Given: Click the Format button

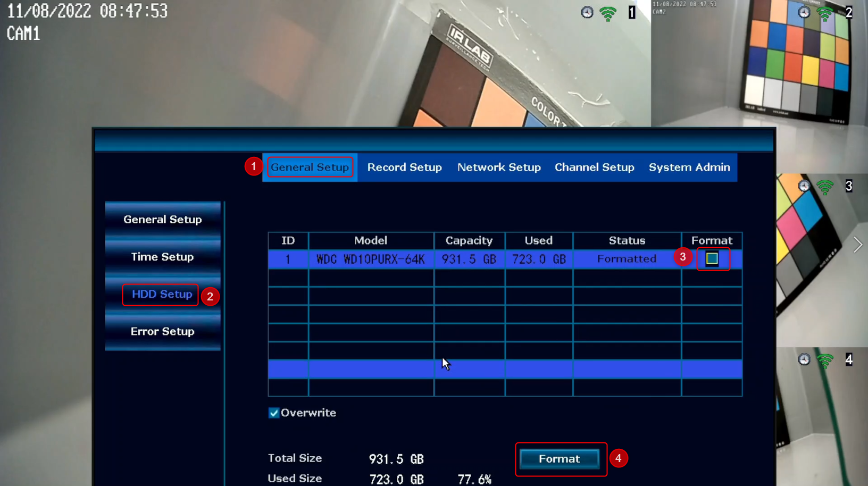Looking at the screenshot, I should pyautogui.click(x=560, y=459).
